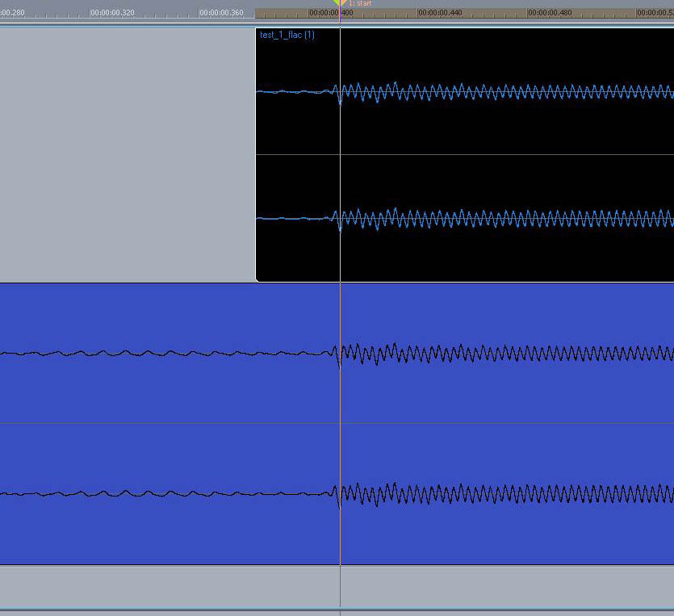
Task: Click ruler at 00:00:00.480 timestamp
Action: [x=550, y=13]
